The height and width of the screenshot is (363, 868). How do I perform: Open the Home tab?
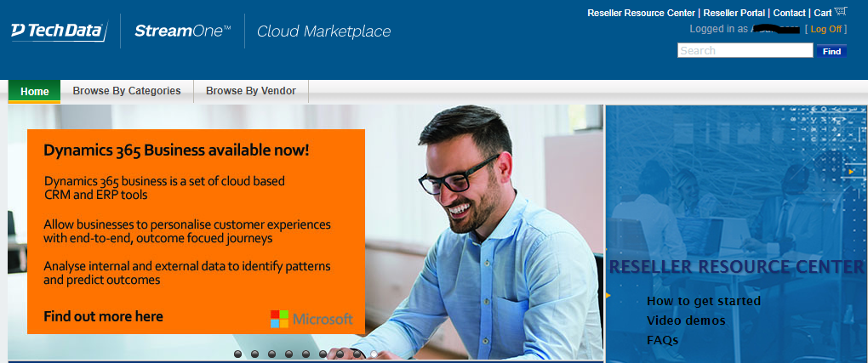[35, 91]
